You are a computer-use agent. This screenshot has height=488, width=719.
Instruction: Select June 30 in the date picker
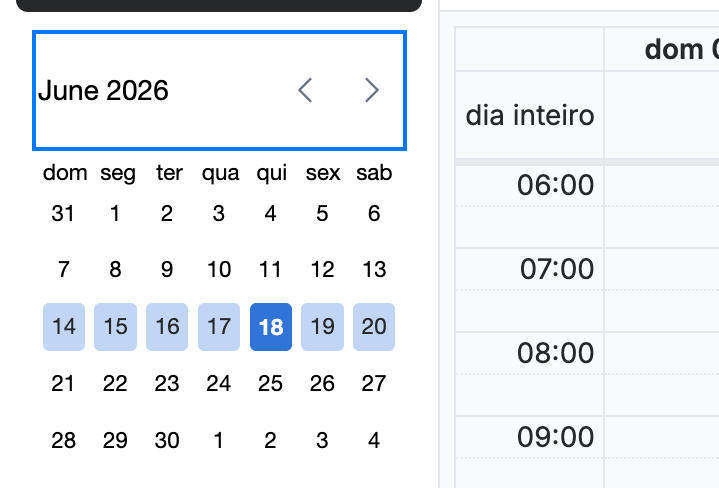(x=167, y=440)
